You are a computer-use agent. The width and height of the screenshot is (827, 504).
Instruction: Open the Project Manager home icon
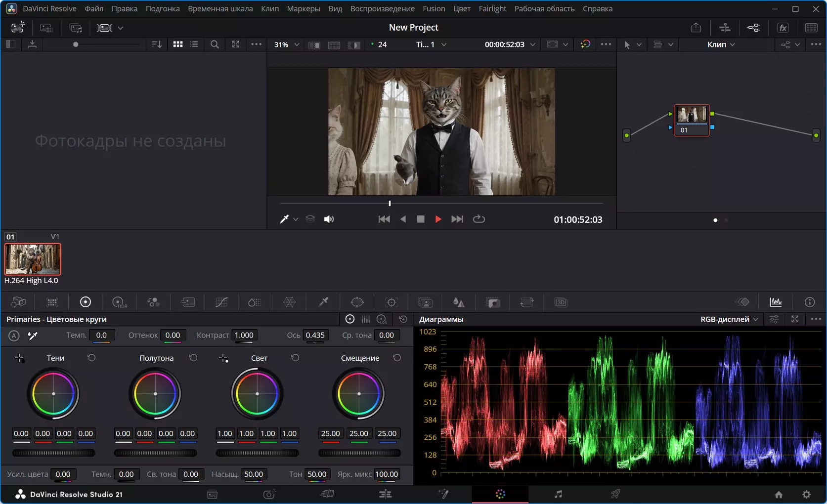(779, 495)
